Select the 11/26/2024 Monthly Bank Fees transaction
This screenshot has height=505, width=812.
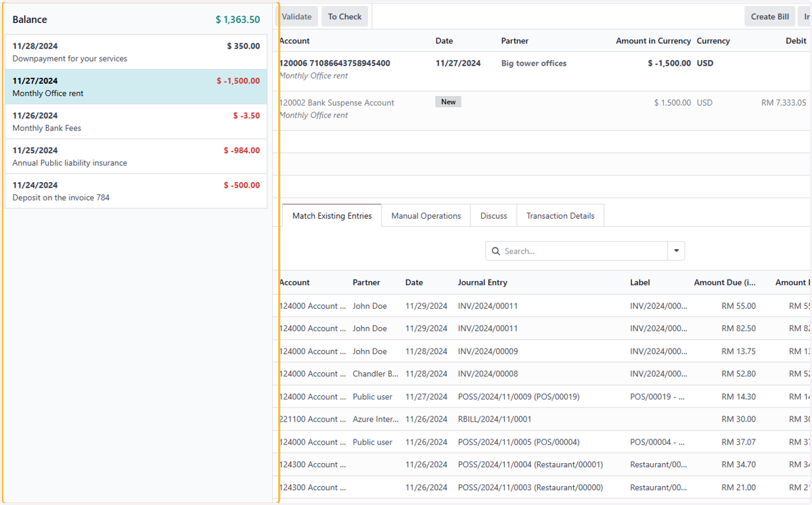point(136,122)
